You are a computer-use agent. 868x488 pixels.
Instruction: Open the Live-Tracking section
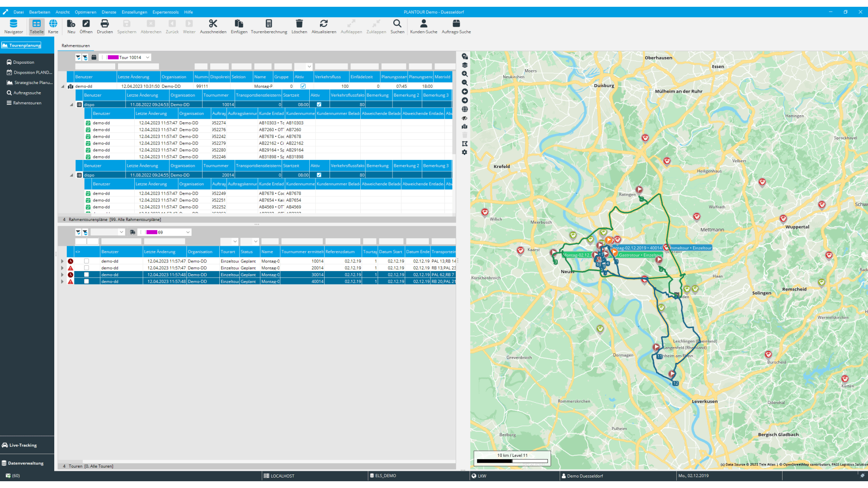click(23, 445)
